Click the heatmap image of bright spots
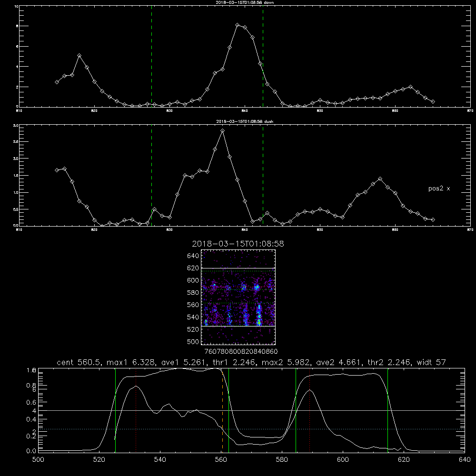Screen dimensions: 476x476 point(238,297)
